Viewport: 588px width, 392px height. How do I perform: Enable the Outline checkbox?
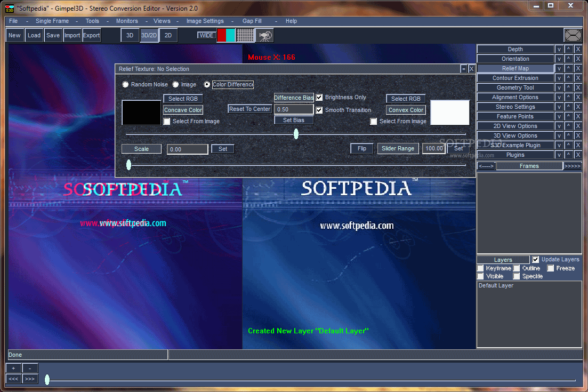pos(517,268)
